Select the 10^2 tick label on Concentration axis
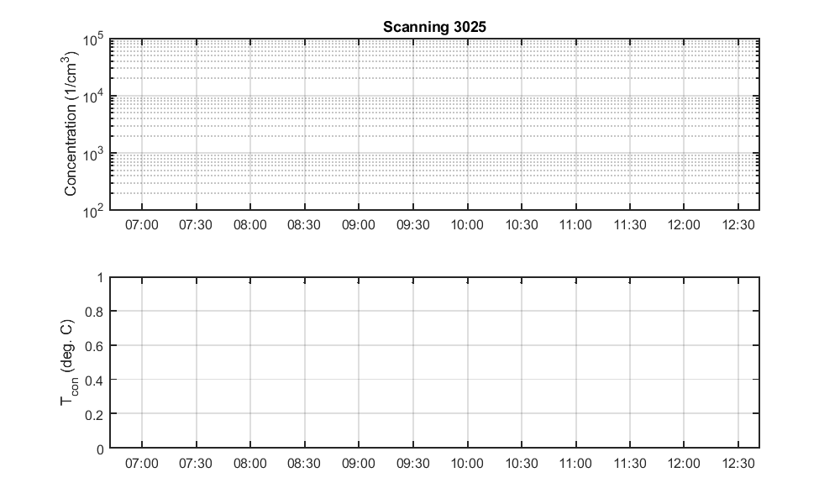This screenshot has width=840, height=504. click(x=93, y=212)
